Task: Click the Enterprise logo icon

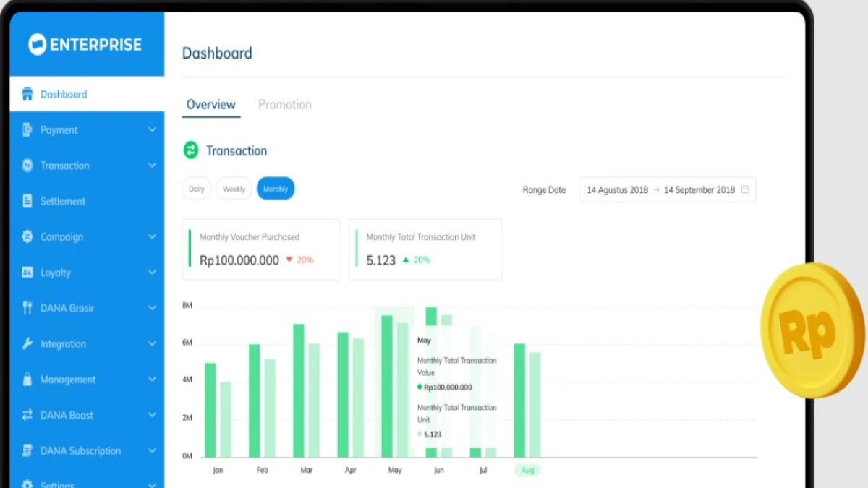Action: click(x=37, y=44)
